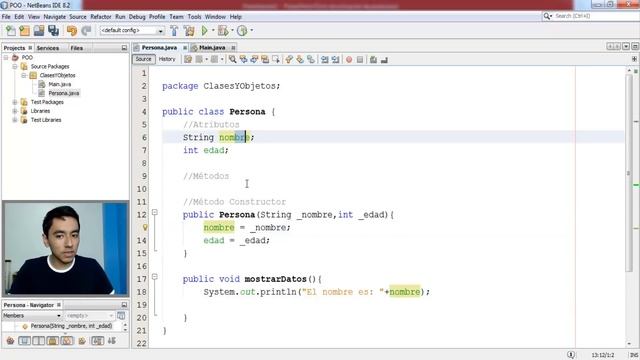Click the Toggle Rectangular Selection icon

(276, 60)
